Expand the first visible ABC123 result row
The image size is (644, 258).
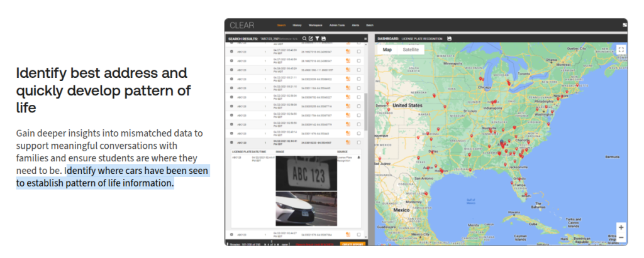(232, 51)
